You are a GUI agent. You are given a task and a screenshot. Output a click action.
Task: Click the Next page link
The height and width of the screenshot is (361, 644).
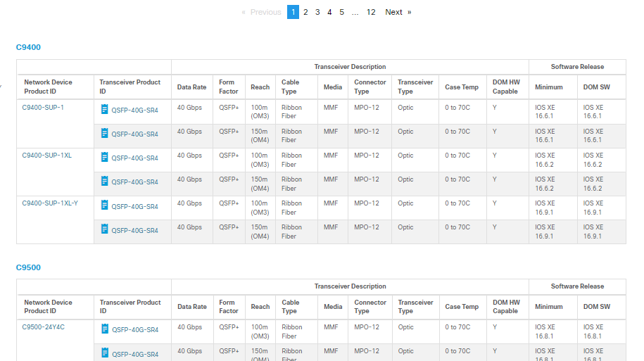(x=398, y=13)
